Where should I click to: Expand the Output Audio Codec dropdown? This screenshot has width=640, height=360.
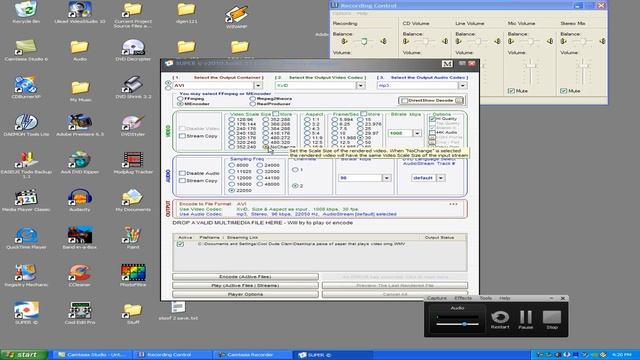(462, 85)
